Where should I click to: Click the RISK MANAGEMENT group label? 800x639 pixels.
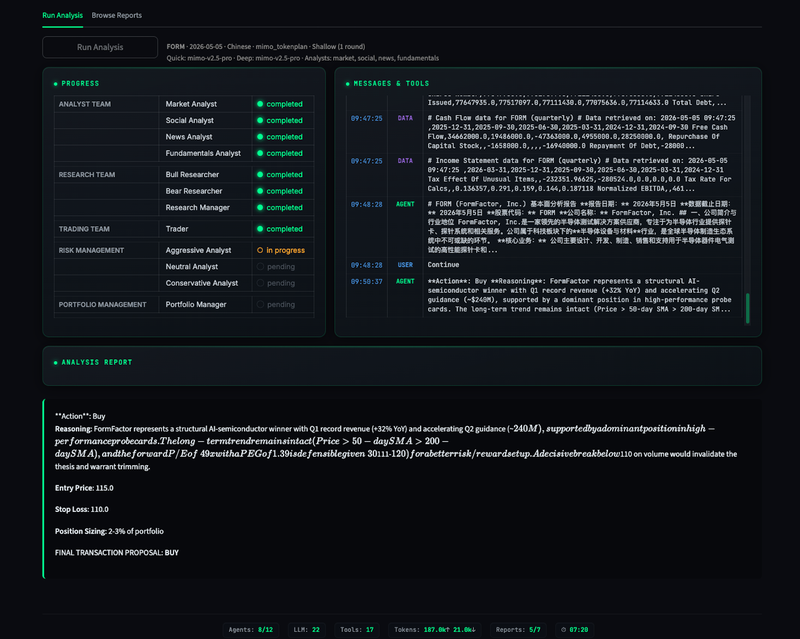tap(91, 250)
